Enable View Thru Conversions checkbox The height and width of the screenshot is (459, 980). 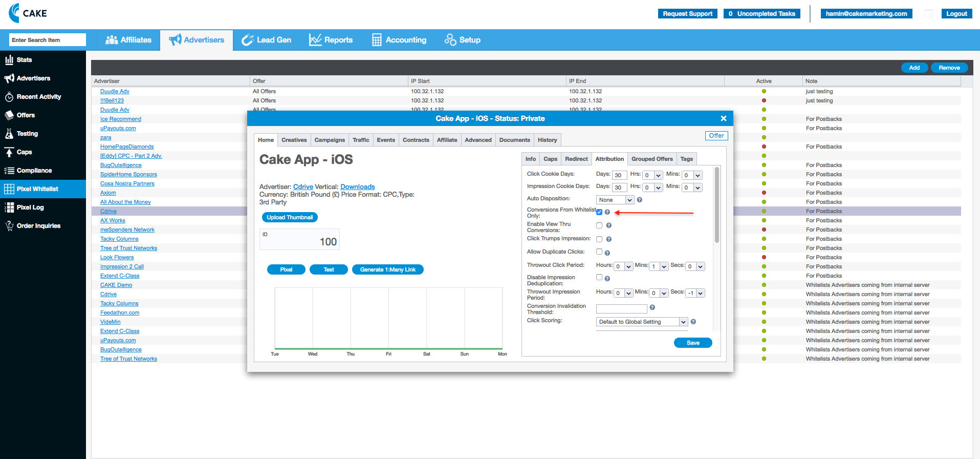pos(599,225)
